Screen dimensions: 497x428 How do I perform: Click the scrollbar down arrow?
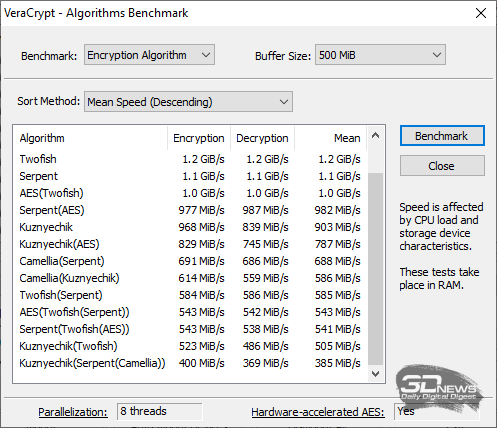point(376,374)
